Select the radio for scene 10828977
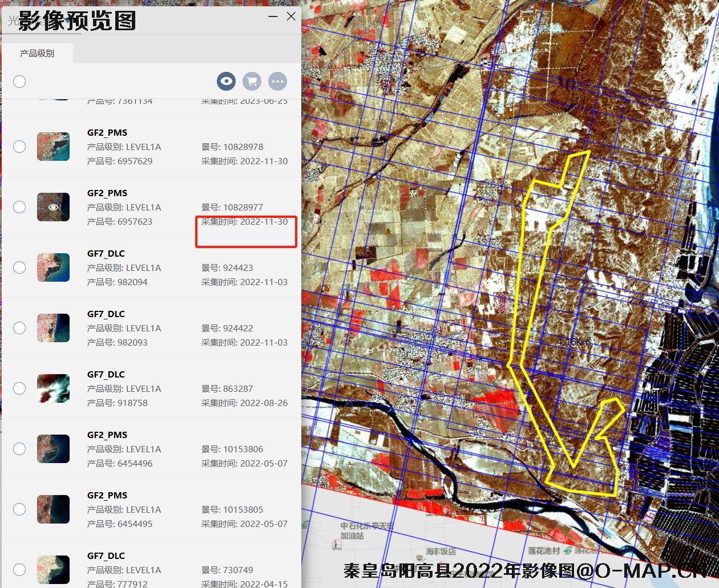 [x=19, y=207]
